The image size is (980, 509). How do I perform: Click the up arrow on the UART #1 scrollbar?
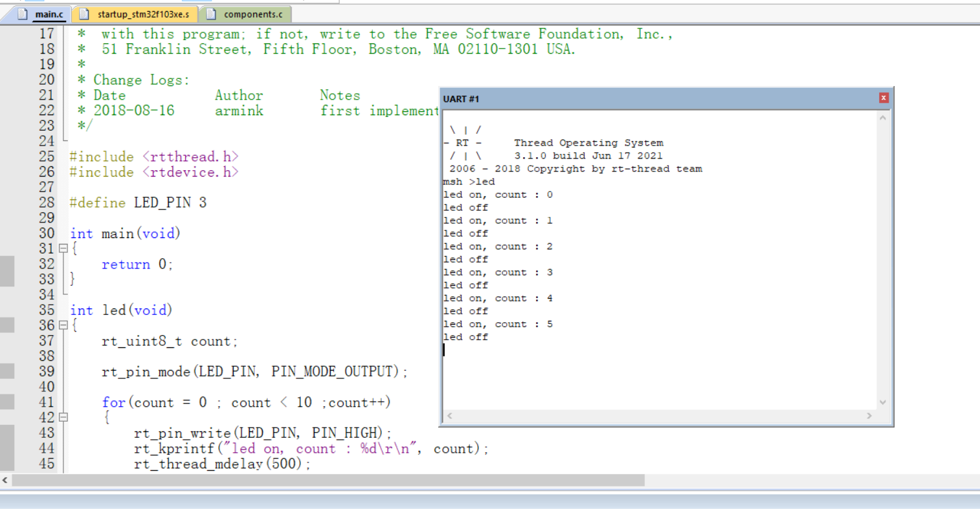tap(882, 116)
